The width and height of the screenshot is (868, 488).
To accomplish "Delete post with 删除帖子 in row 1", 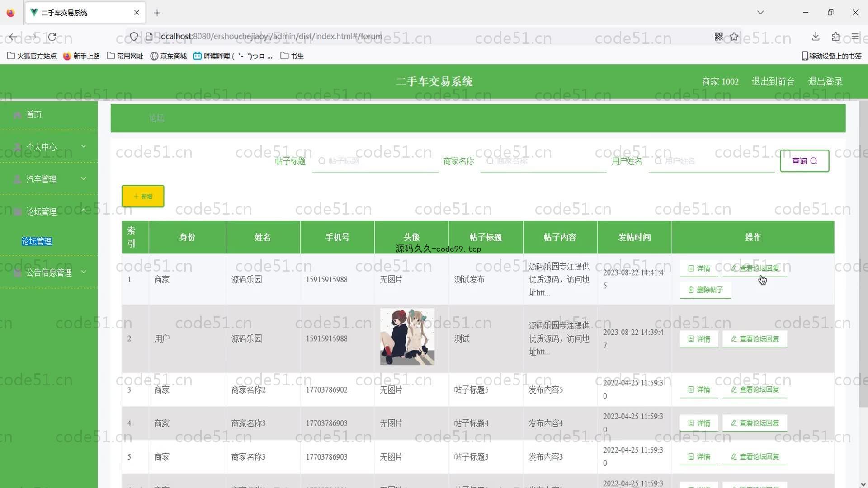I will tap(705, 290).
